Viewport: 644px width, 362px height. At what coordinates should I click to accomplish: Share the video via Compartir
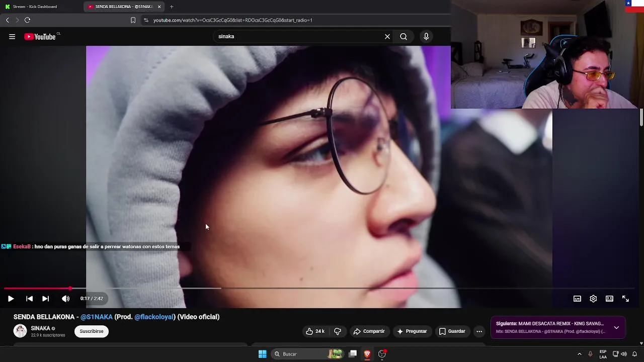(369, 331)
